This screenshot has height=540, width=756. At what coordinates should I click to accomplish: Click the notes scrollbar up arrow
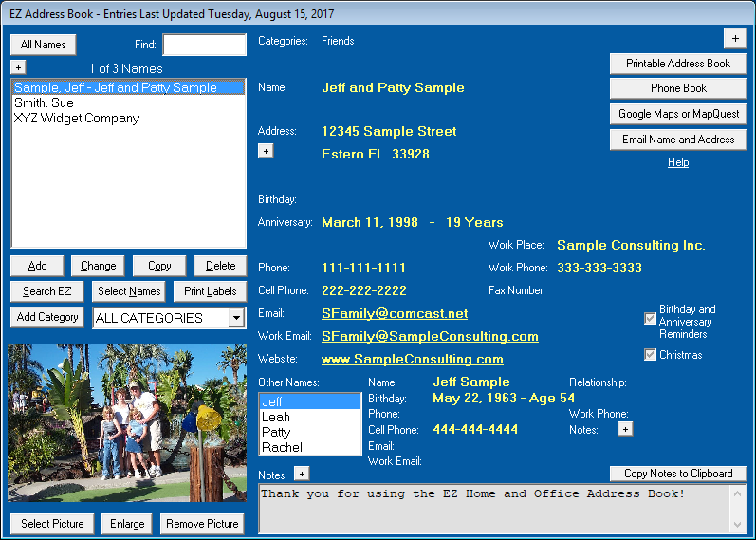[x=737, y=493]
